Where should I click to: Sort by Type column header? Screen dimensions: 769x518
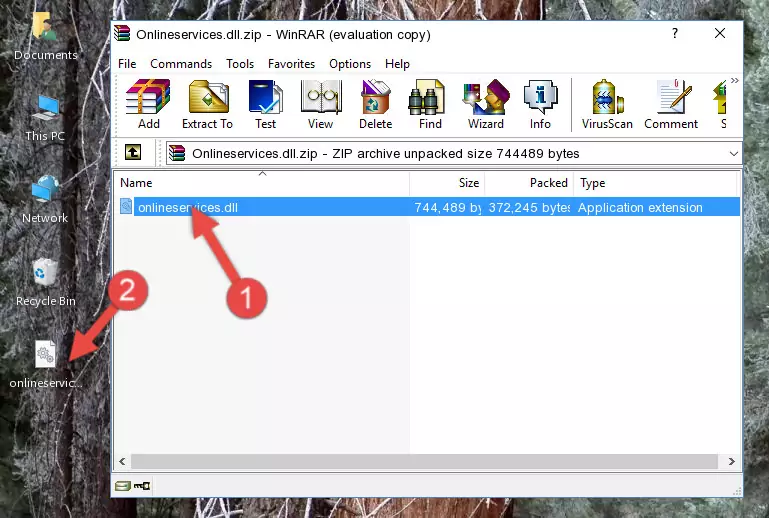[655, 183]
